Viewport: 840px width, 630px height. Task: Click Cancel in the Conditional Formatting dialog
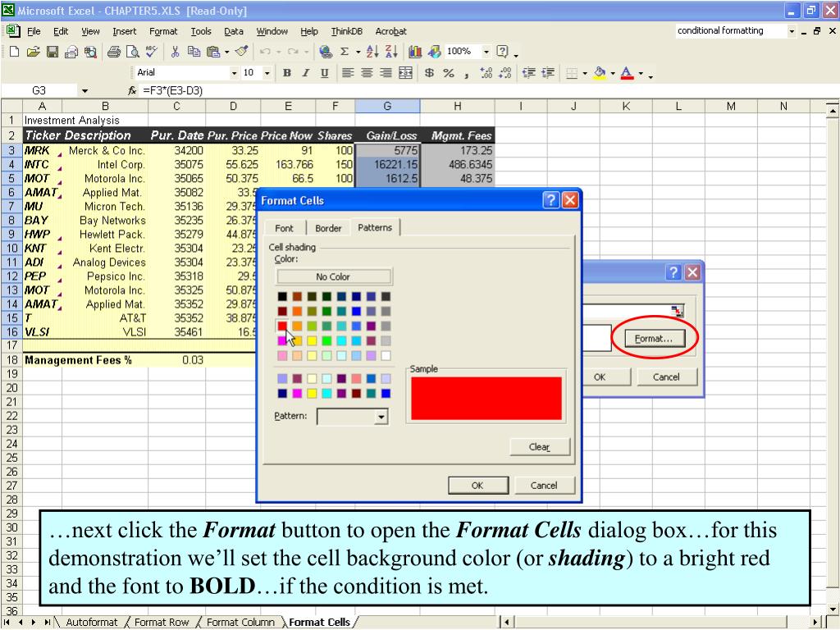click(x=666, y=377)
